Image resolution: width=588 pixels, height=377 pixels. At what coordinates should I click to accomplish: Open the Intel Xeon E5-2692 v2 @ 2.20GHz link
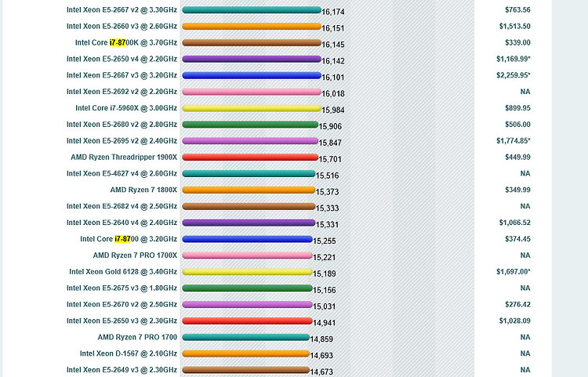(122, 92)
